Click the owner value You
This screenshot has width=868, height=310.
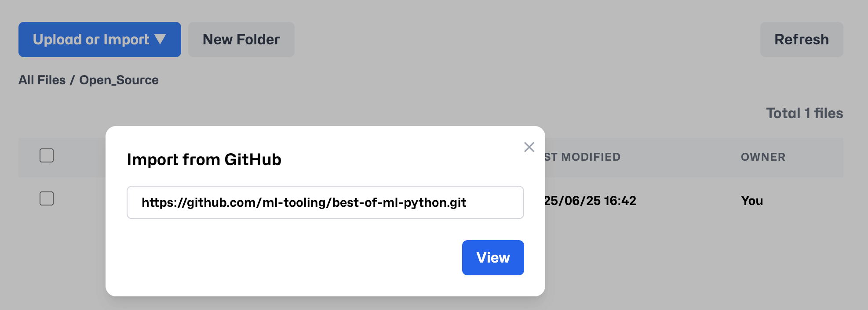click(752, 201)
